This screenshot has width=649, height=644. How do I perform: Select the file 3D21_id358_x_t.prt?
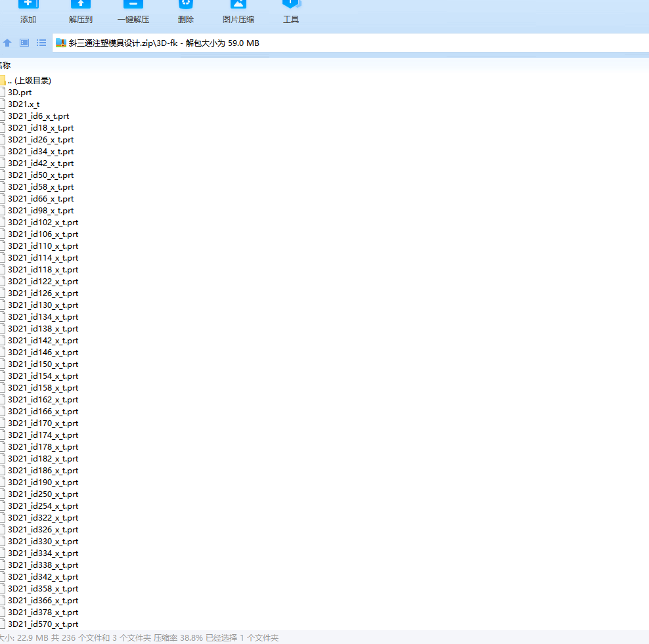pyautogui.click(x=43, y=589)
